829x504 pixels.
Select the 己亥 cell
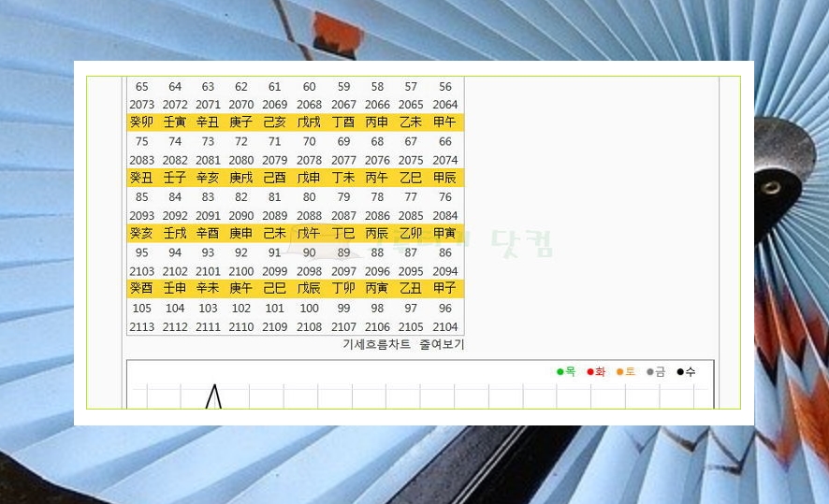(x=275, y=122)
